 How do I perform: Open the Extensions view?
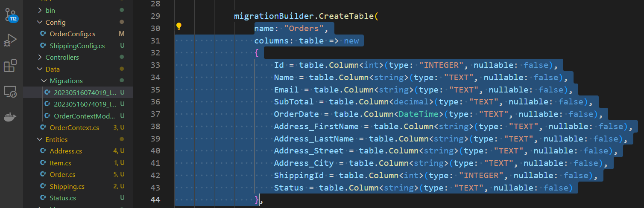10,66
